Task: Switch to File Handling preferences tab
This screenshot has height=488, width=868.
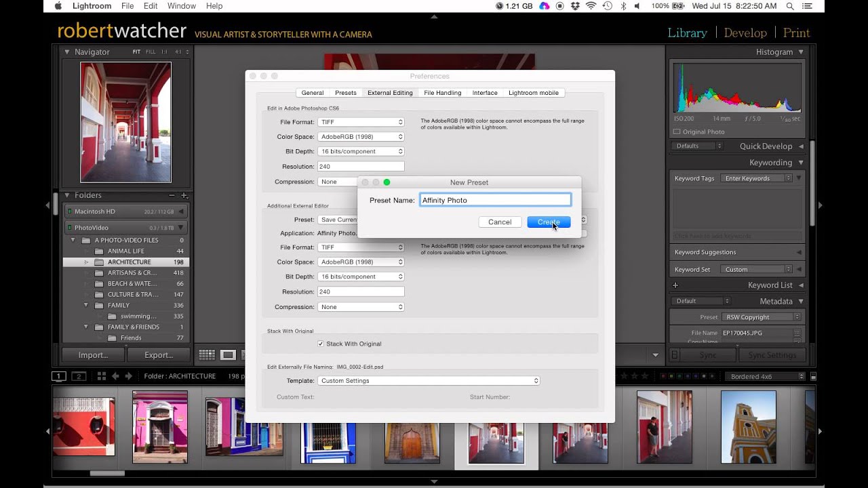Action: coord(443,93)
